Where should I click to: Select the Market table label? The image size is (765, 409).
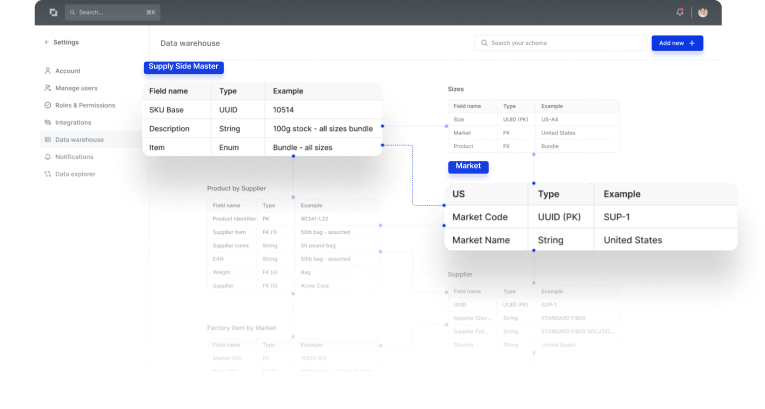click(x=468, y=166)
